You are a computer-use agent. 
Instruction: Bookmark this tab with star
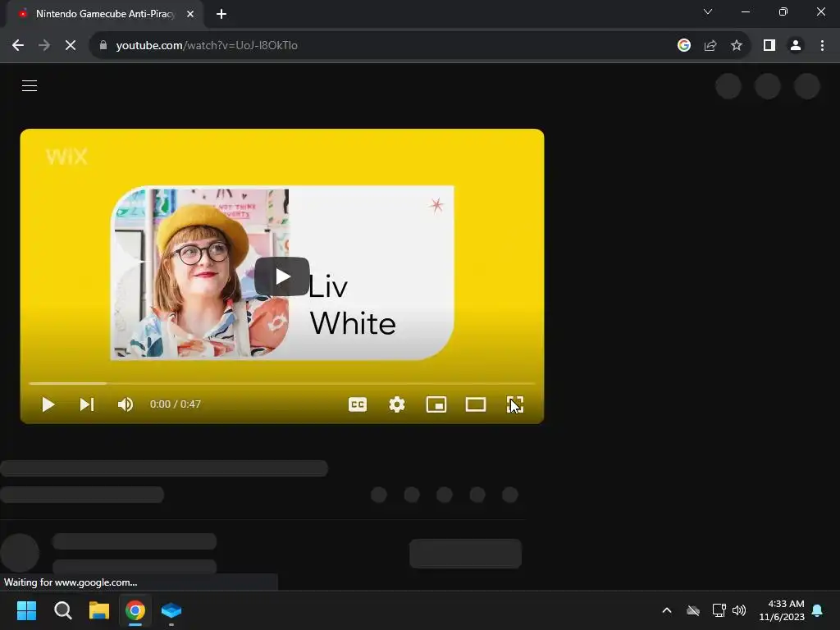[737, 46]
